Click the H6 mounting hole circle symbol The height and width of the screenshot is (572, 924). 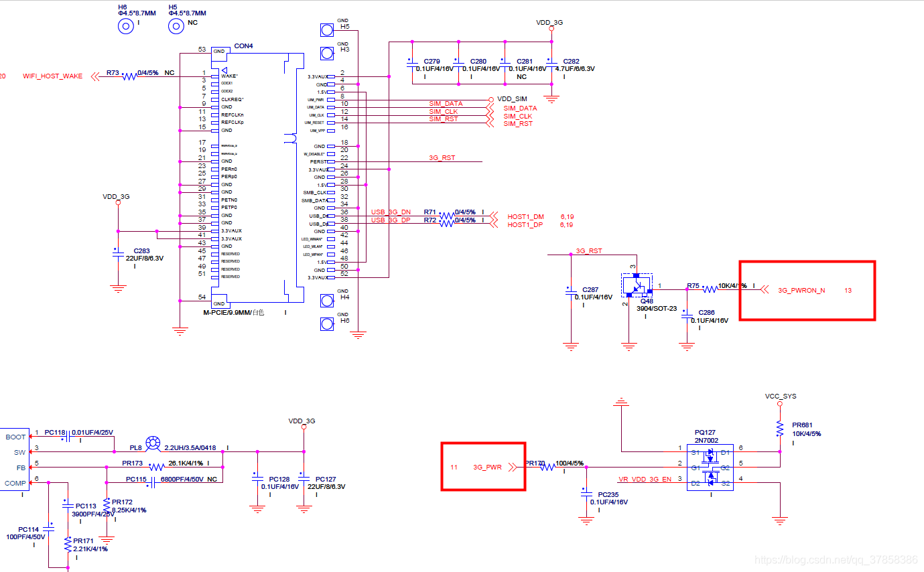[x=125, y=27]
